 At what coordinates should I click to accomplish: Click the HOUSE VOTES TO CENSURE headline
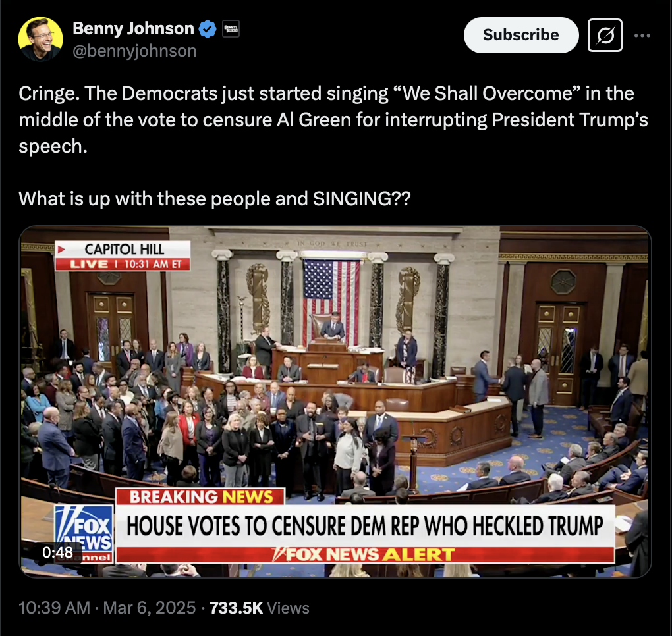pos(365,525)
